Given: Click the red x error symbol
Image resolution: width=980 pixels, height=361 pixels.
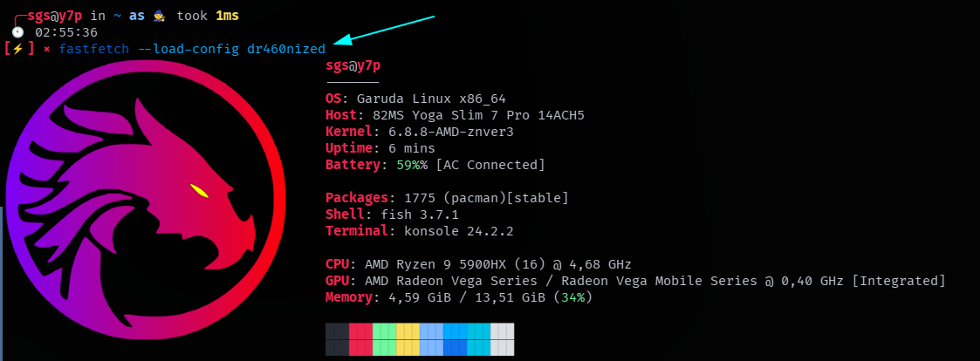Looking at the screenshot, I should point(47,50).
